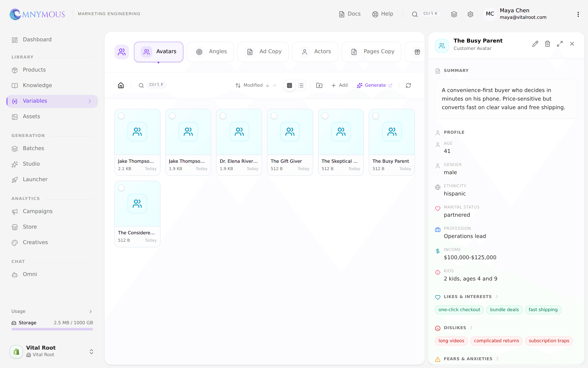Open Docs link
Screen dimensions: 588x368
[350, 14]
